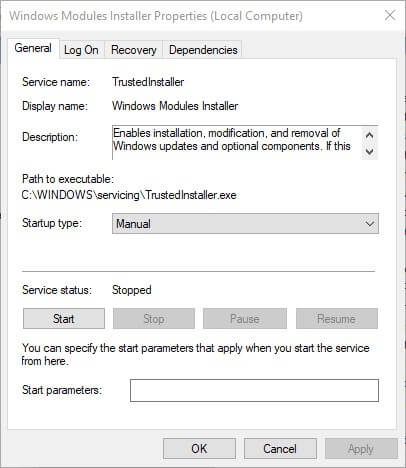
Task: Cancel the properties dialog
Action: click(x=280, y=449)
